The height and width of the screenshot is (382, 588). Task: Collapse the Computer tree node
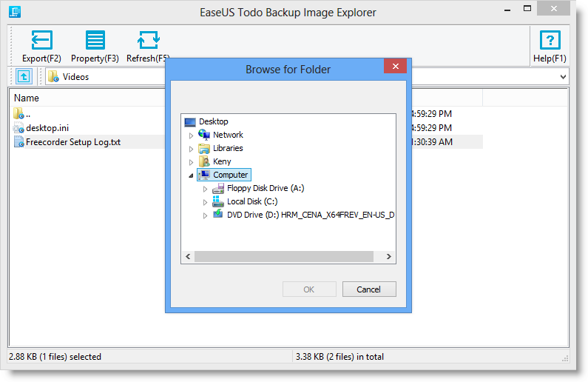(191, 175)
